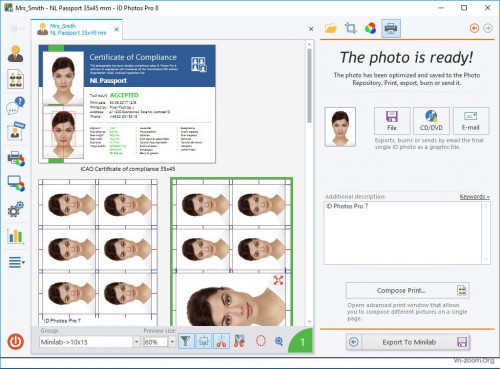
Task: Click the scissors with photo icon
Action: (x=239, y=341)
